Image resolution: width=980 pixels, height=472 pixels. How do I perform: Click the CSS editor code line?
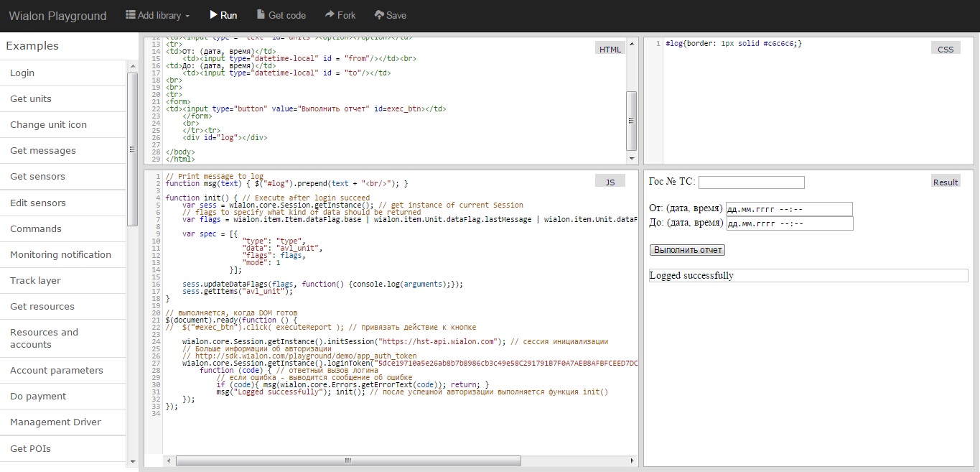click(x=733, y=44)
